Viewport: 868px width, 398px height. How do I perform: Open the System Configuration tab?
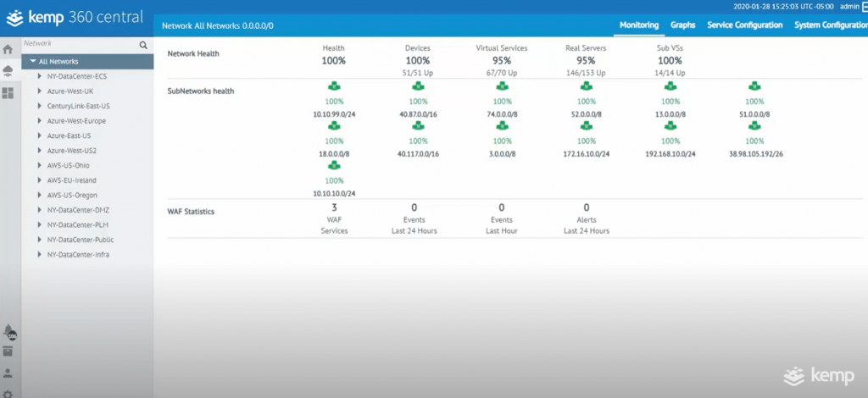pos(831,25)
